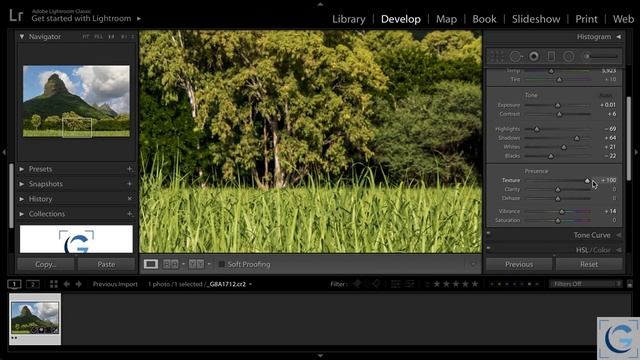Select the Graduated Filter tool icon
640x360 pixels.
point(551,56)
